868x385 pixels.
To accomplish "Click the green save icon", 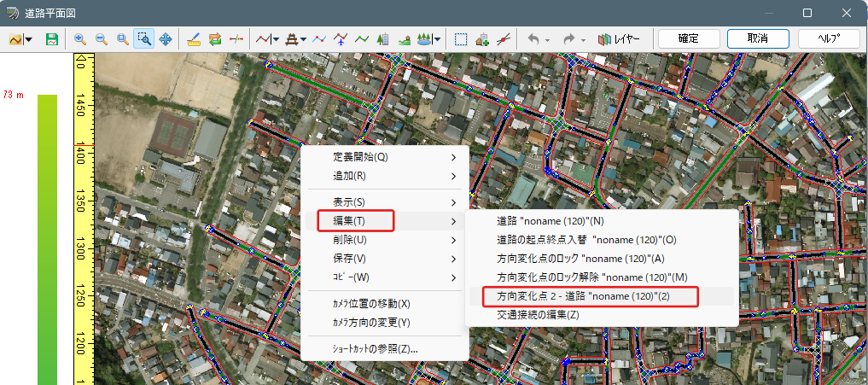I will pyautogui.click(x=52, y=39).
